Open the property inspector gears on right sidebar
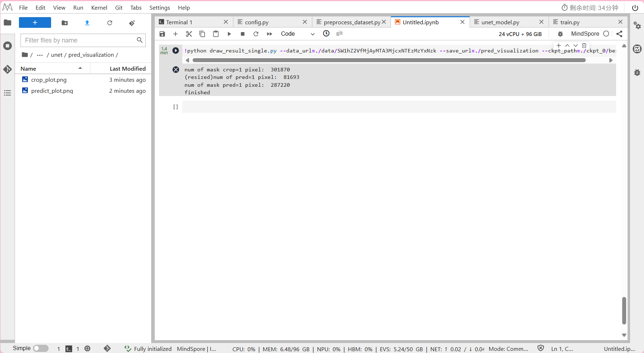 click(x=637, y=25)
